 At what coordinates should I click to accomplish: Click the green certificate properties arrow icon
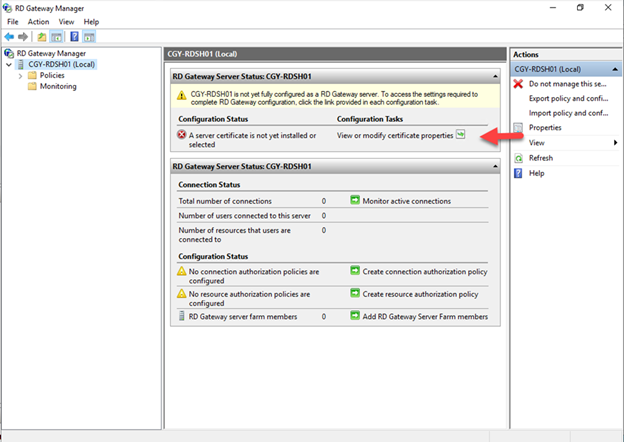(460, 135)
